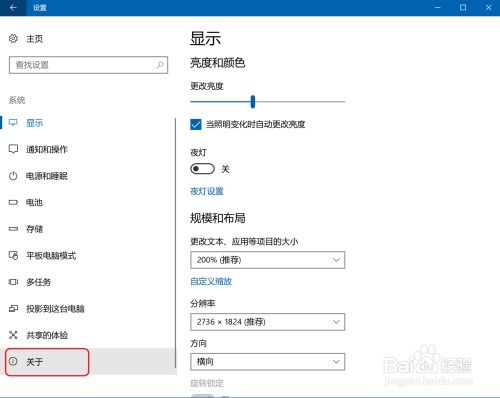The width and height of the screenshot is (500, 398).
Task: Click the 共享的体验 cross-arrows icon
Action: point(13,335)
